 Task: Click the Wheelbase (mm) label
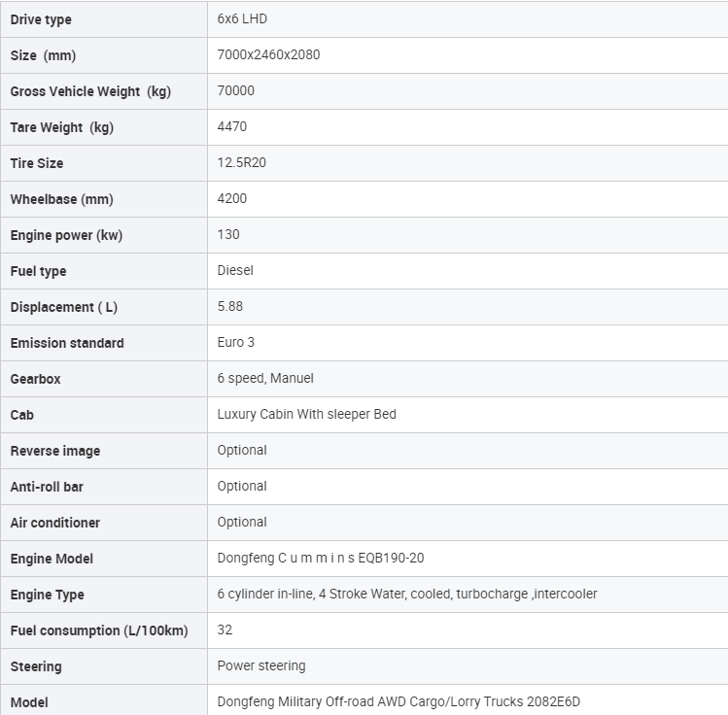tap(62, 199)
